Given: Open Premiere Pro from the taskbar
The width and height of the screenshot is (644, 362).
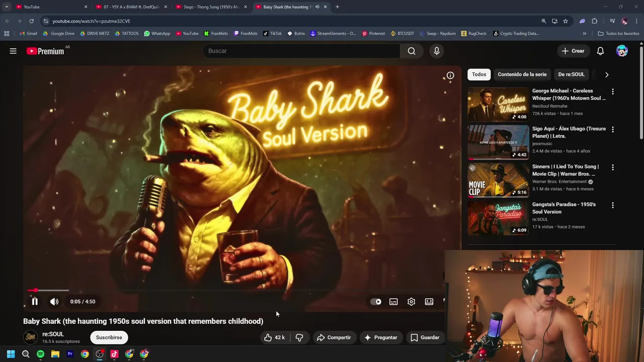Looking at the screenshot, I should click(70, 354).
